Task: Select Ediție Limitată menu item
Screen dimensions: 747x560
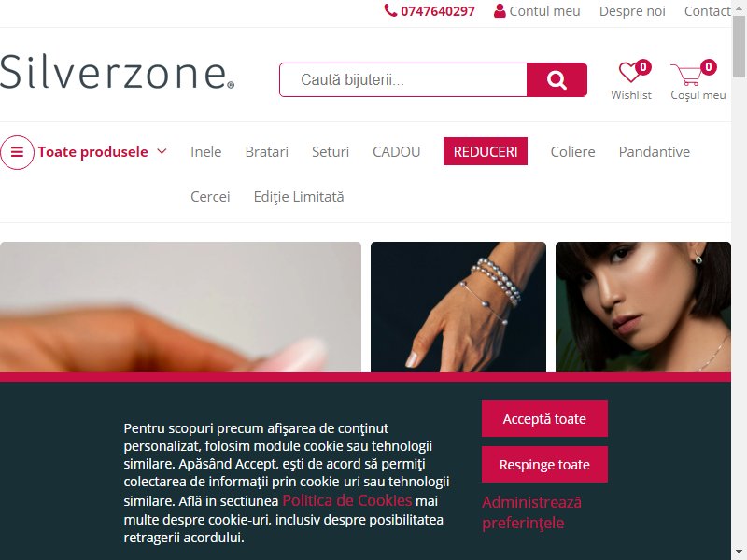Action: coord(299,197)
